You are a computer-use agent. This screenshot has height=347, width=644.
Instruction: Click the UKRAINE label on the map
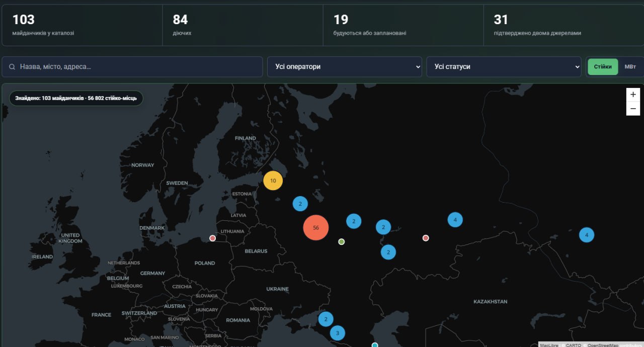point(277,289)
